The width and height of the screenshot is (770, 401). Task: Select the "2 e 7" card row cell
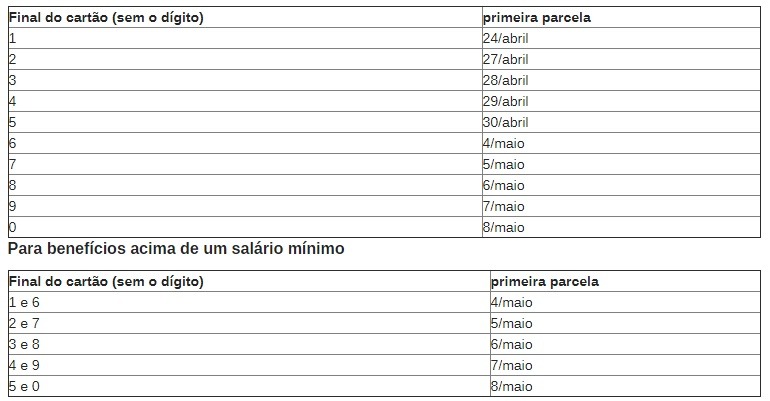point(24,324)
